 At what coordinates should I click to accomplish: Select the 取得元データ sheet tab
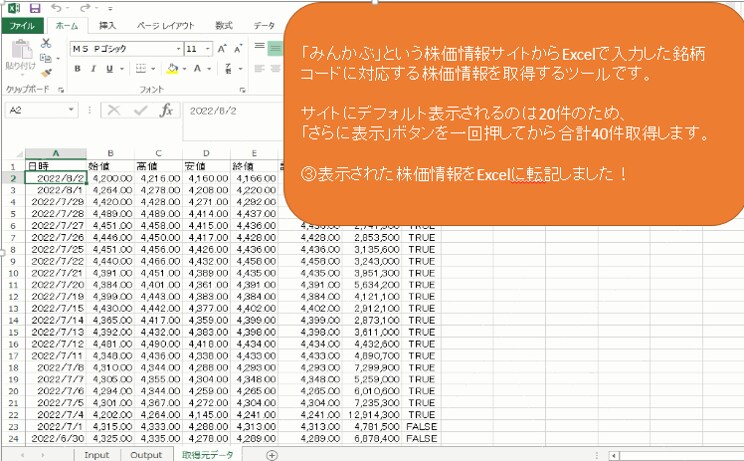207,455
